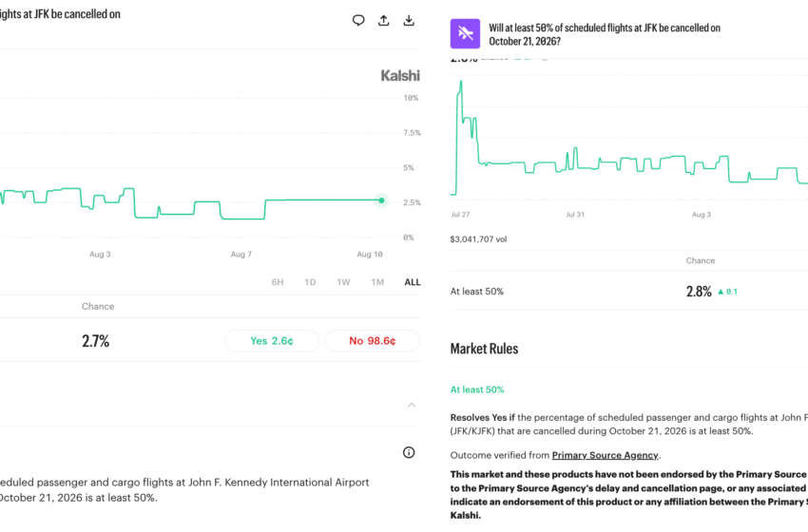Open the Primary Source Agency link
This screenshot has width=808, height=532.
[x=605, y=455]
